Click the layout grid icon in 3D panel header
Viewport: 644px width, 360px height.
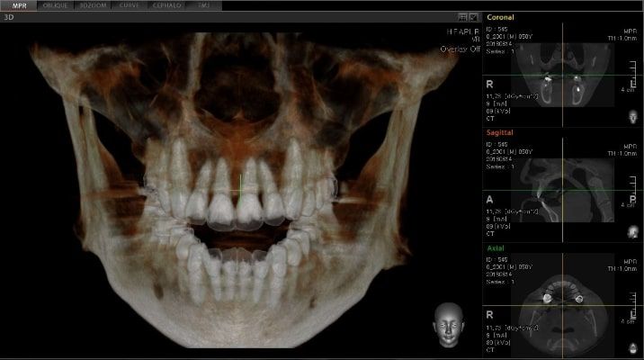pos(462,17)
